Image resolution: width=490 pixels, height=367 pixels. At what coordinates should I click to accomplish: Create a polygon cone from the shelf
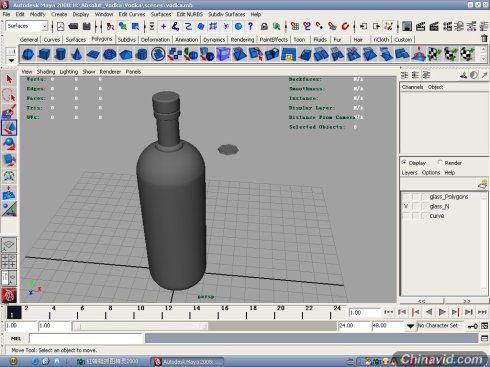point(77,54)
